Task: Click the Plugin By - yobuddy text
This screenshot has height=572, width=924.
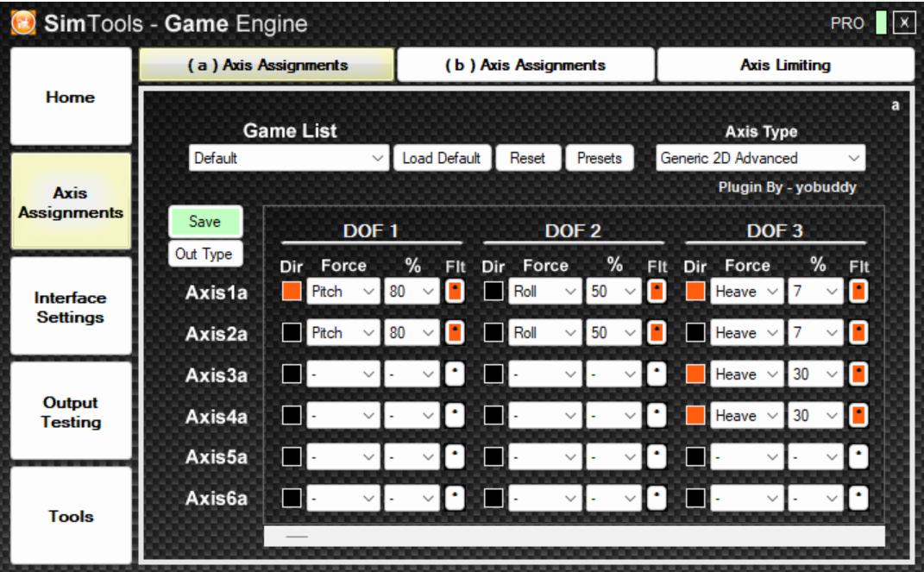Action: pyautogui.click(x=787, y=187)
